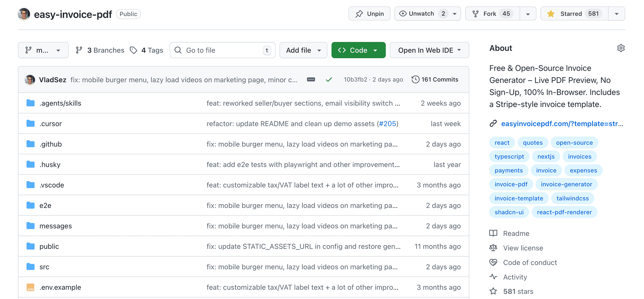This screenshot has width=644, height=299.
Task: Click the pin icon in Unpin button
Action: pyautogui.click(x=359, y=14)
